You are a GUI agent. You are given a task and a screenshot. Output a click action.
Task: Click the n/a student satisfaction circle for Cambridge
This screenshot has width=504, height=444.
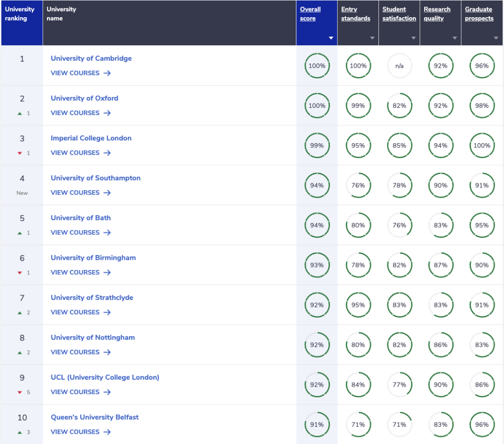pyautogui.click(x=399, y=66)
